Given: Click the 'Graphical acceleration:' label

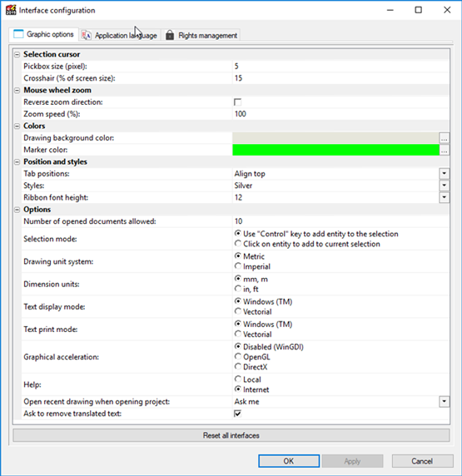Looking at the screenshot, I should pyautogui.click(x=61, y=357).
